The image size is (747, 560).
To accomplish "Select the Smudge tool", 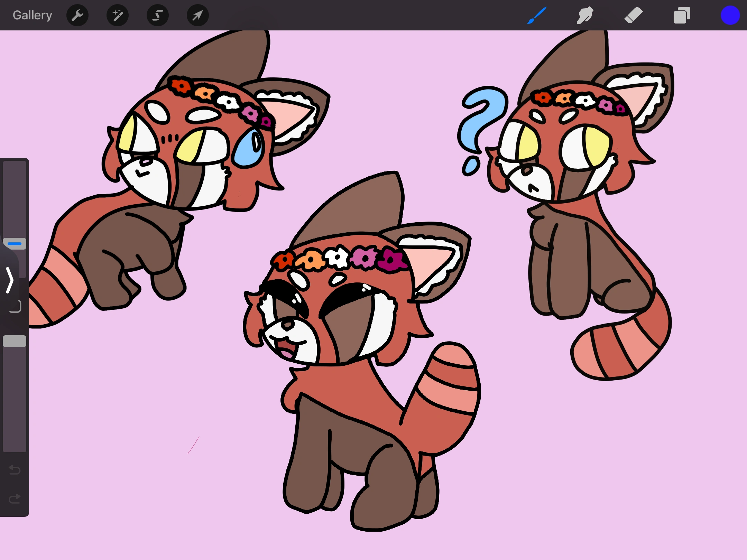I will coord(585,15).
